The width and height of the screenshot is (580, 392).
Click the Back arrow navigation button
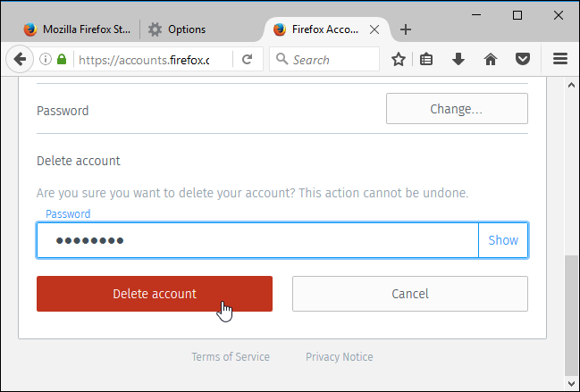pos(20,60)
